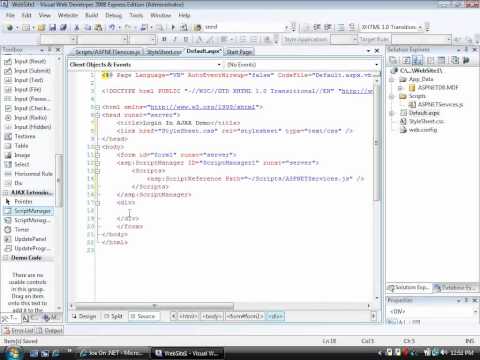Screen dimensions: 480x360
Task: Click Copy Web Site icon in Solution Explorer
Action: click(x=455, y=60)
